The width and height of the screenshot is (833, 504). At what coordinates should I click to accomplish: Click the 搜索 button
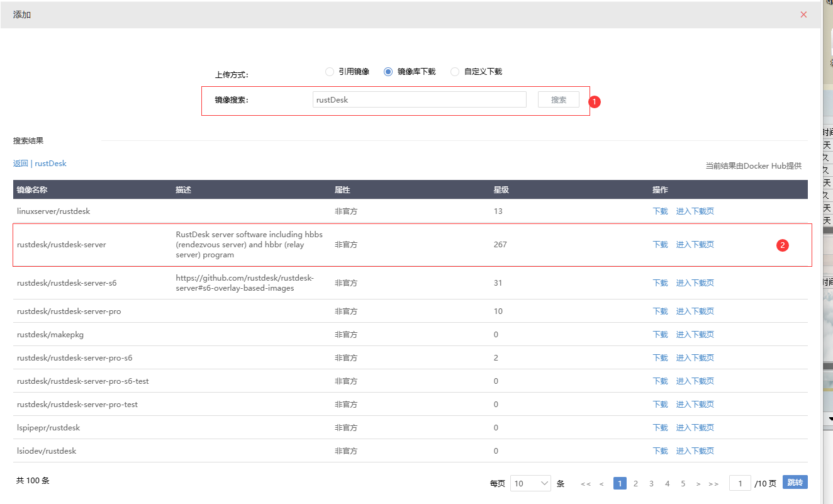(x=559, y=99)
